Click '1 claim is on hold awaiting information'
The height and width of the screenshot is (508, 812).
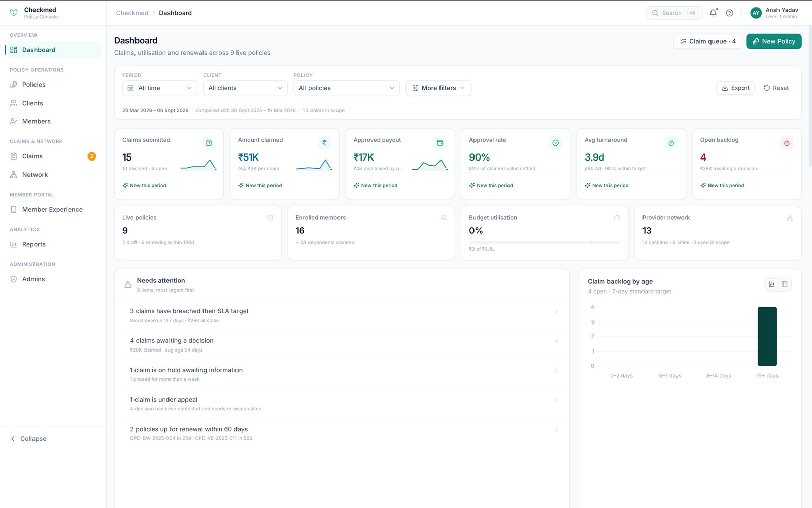pos(186,370)
